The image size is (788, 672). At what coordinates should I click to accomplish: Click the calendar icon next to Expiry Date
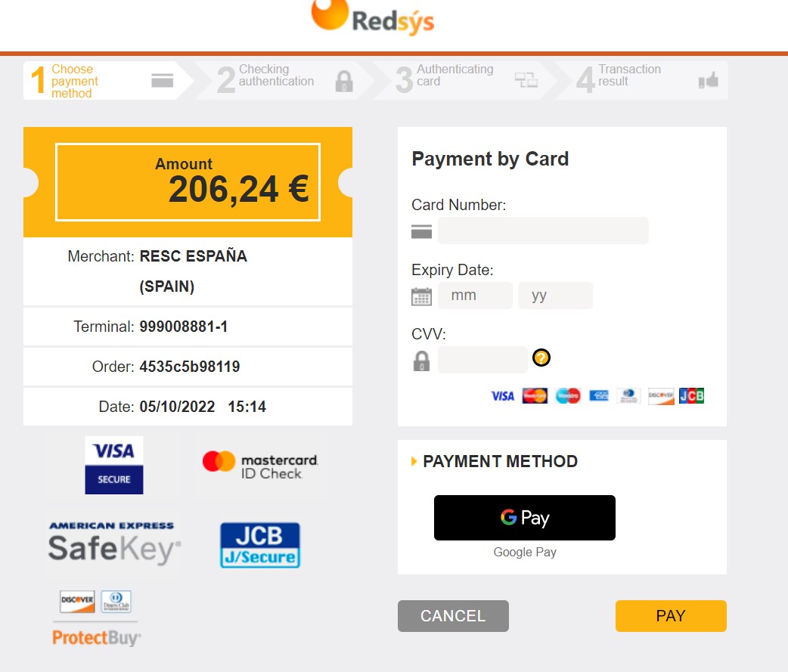(x=421, y=296)
